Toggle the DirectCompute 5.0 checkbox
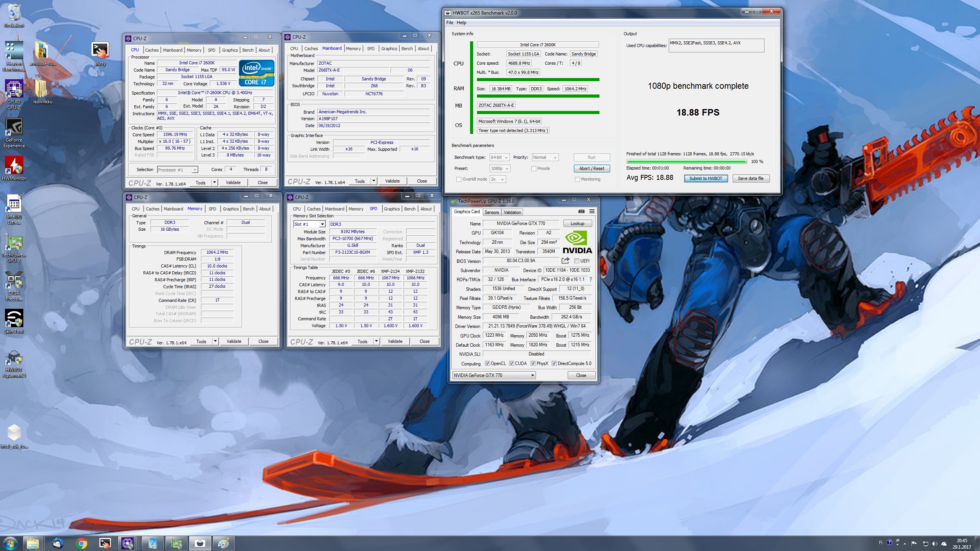Viewport: 980px width, 551px height. click(554, 364)
